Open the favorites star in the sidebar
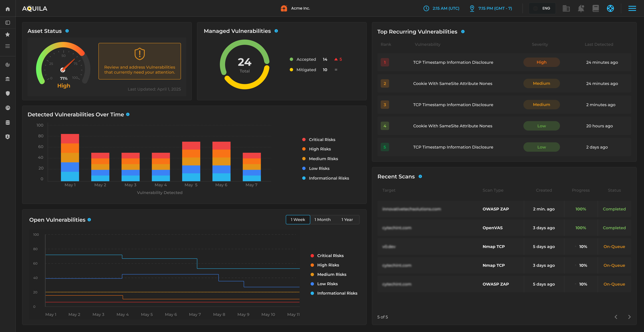 point(8,35)
